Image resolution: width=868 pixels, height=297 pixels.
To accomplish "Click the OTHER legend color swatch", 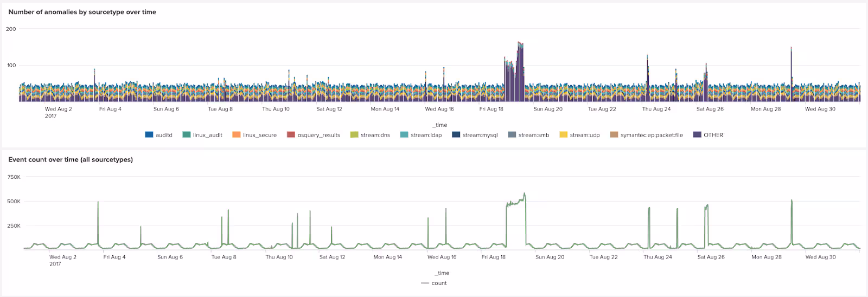I will coord(697,135).
